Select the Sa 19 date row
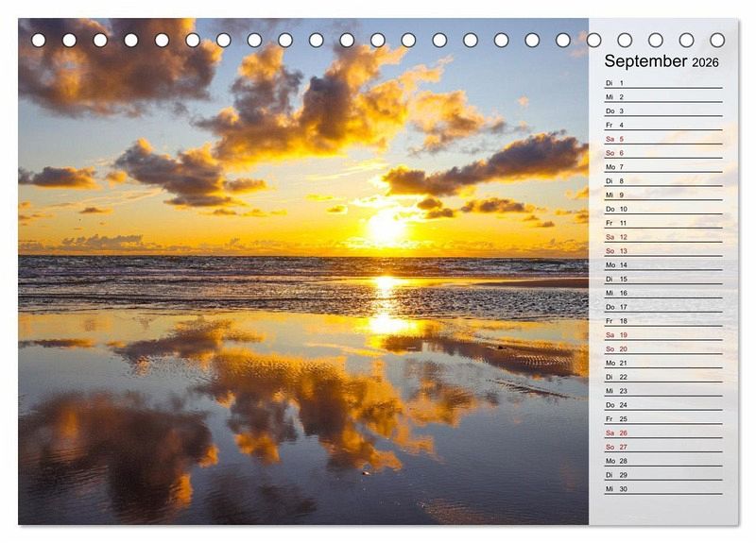Screen dimensions: 756x543 662,335
